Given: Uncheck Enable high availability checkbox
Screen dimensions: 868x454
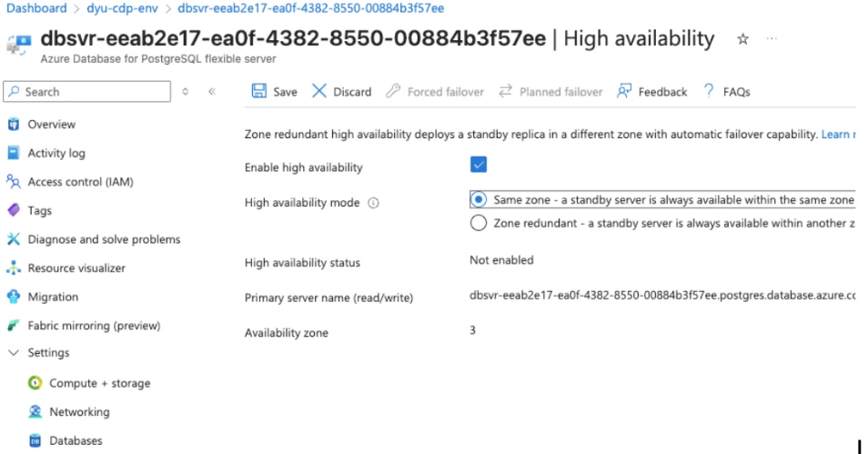Looking at the screenshot, I should [x=479, y=165].
